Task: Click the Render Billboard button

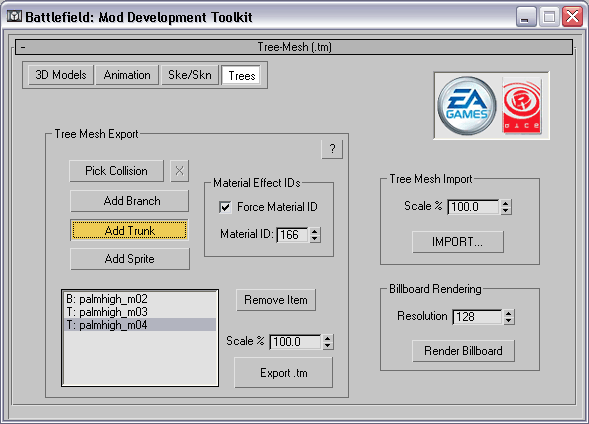Action: click(463, 351)
